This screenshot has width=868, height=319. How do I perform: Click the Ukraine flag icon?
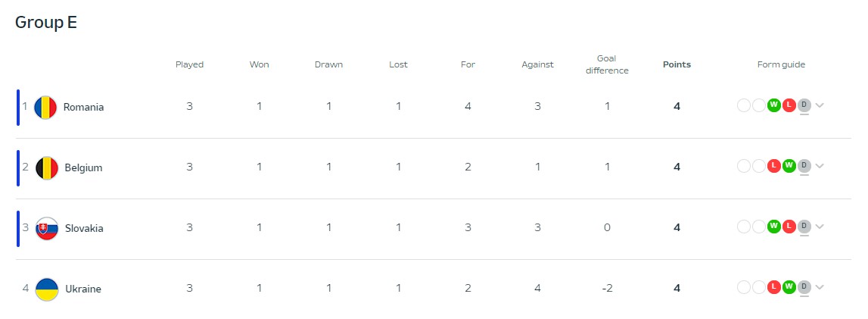[x=46, y=289]
